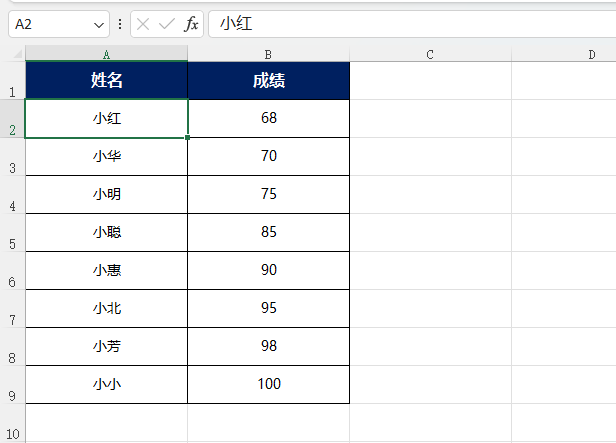Select the cell with score 85
The height and width of the screenshot is (443, 616).
coord(268,232)
